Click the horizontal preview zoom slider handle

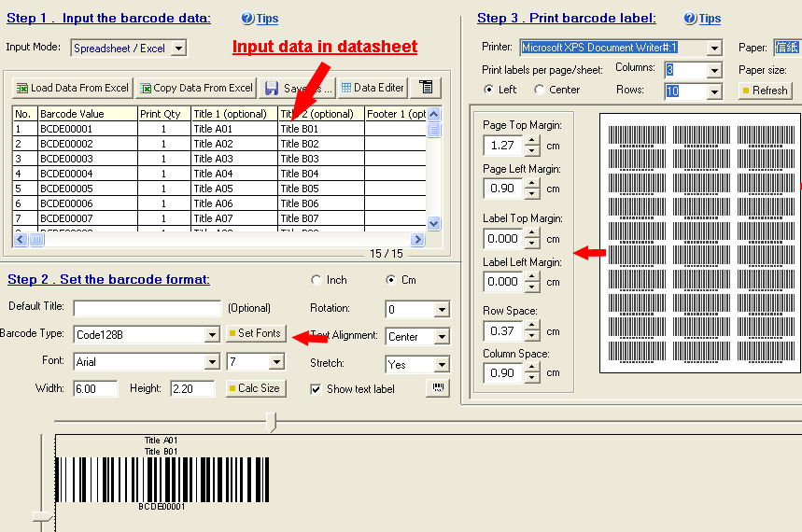point(272,422)
